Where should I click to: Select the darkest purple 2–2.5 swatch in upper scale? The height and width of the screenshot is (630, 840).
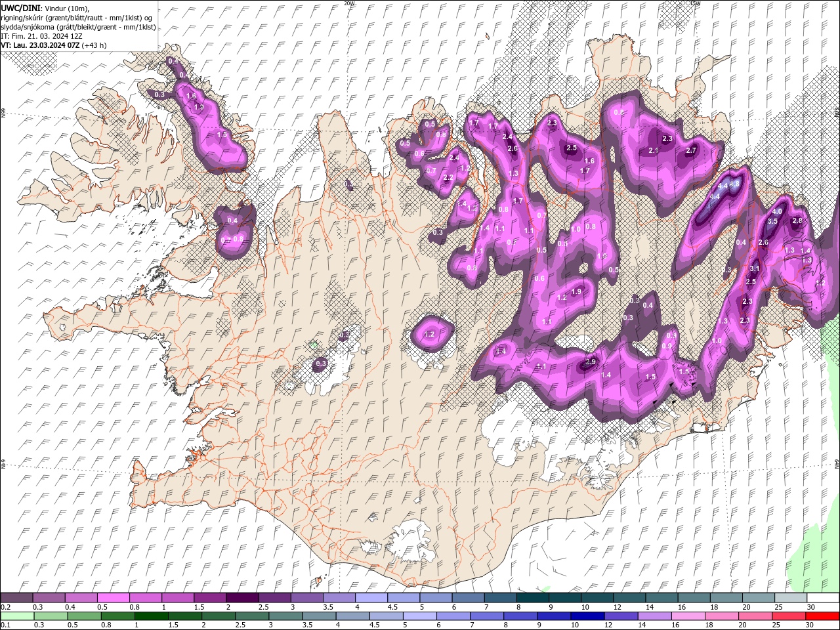242,598
